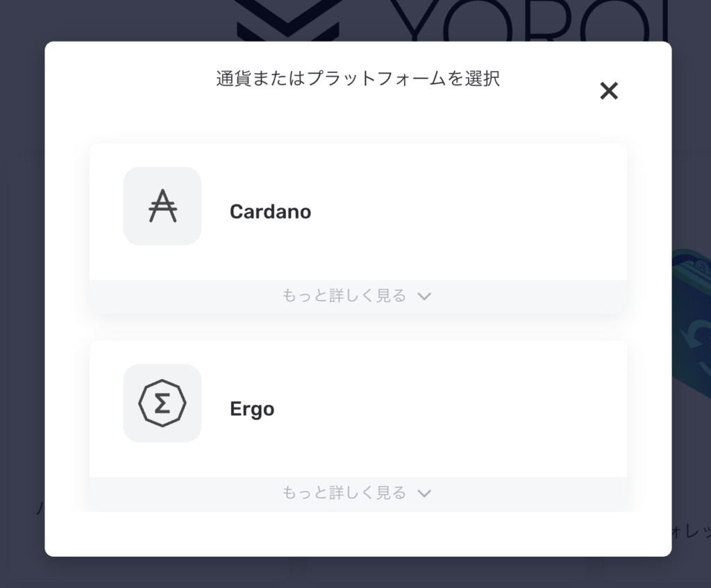Screen dimensions: 711x588
Task: Click the Ergo sigma symbol icon
Action: pyautogui.click(x=162, y=403)
